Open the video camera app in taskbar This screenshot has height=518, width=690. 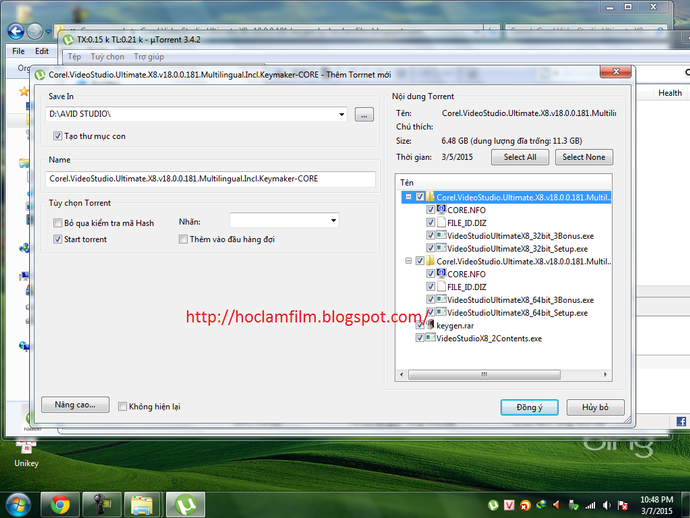102,505
